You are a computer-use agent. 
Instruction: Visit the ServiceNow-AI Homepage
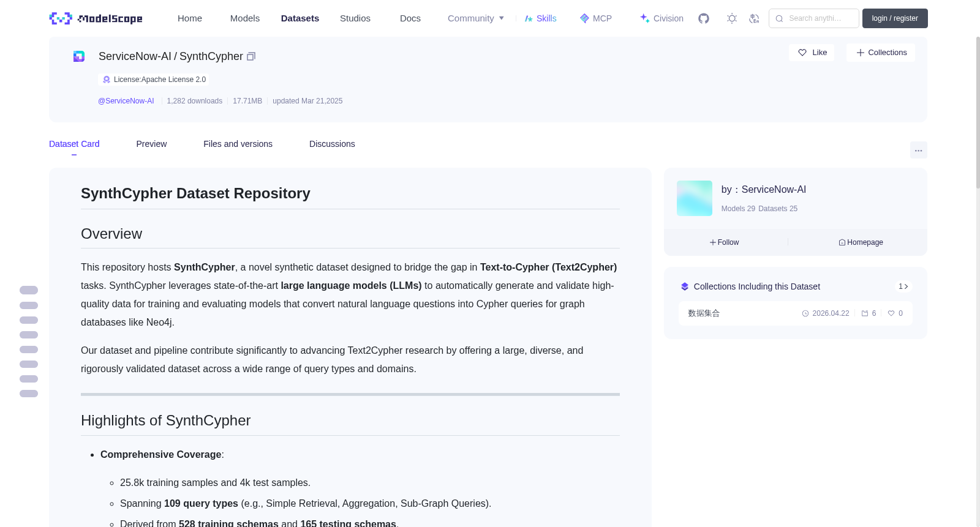click(861, 242)
